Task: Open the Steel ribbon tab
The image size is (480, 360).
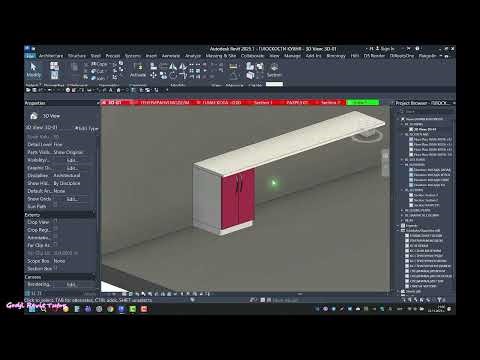Action: [96, 56]
